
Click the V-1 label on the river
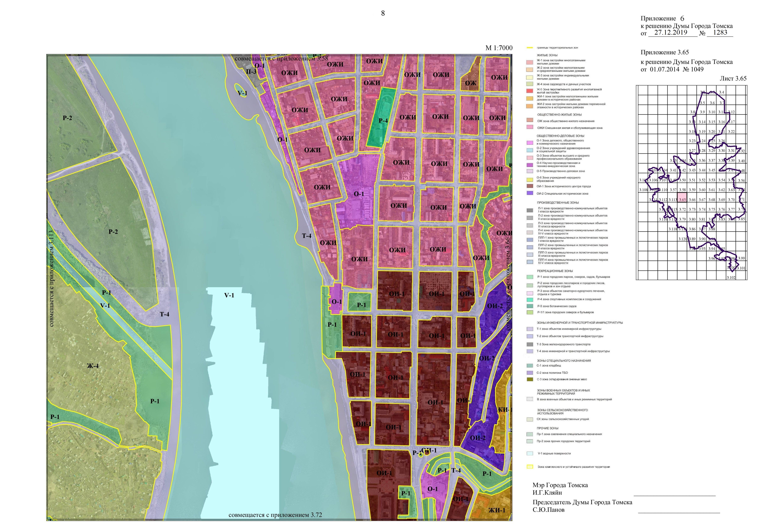point(229,295)
